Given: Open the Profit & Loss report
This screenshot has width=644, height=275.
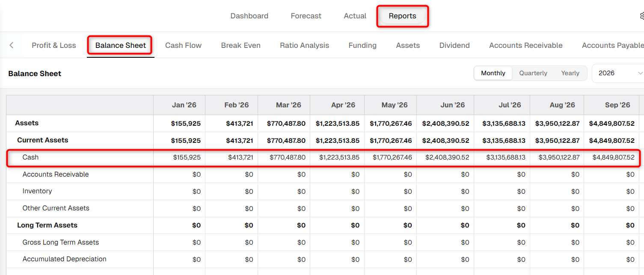Looking at the screenshot, I should (54, 45).
